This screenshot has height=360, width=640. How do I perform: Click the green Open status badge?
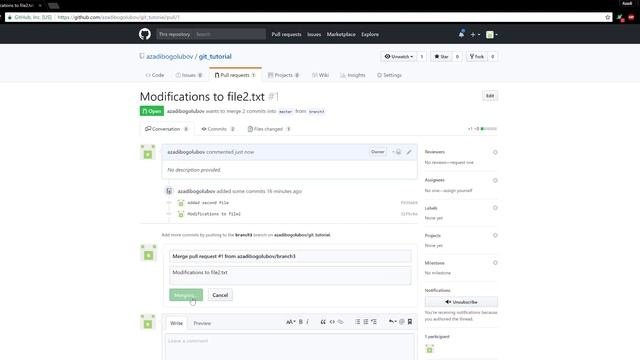(x=152, y=111)
